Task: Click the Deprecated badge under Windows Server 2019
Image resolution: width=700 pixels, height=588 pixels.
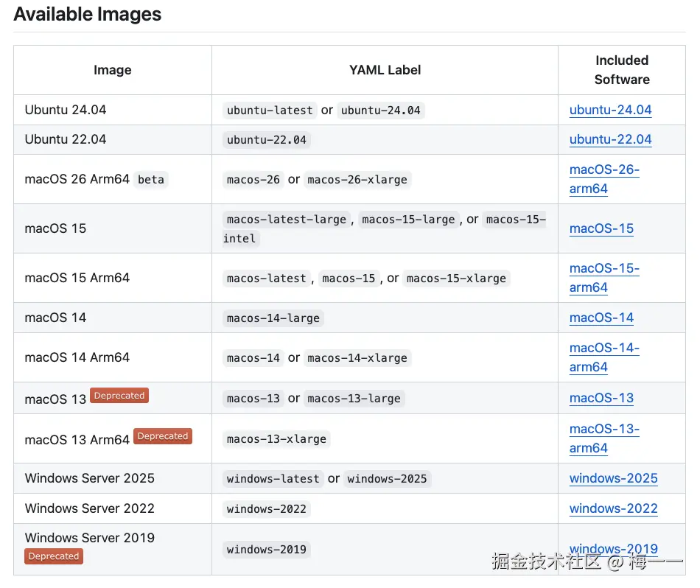Action: [x=54, y=556]
